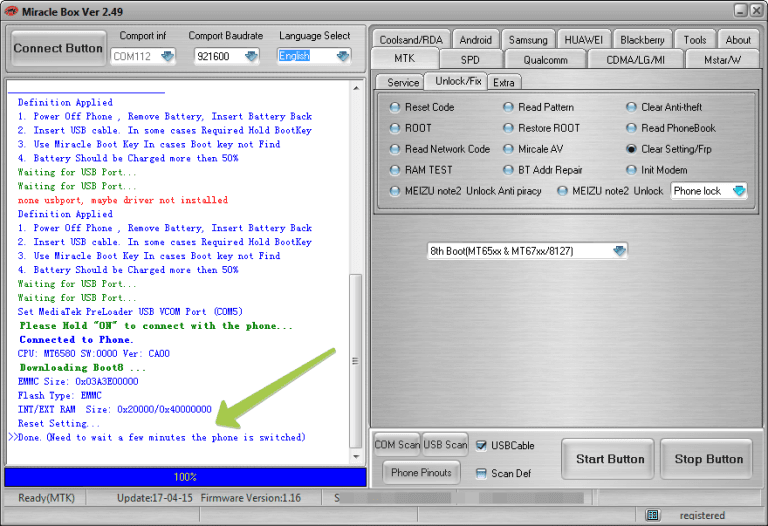Switch to the Qualcomm tab
Image resolution: width=768 pixels, height=526 pixels.
pos(545,60)
